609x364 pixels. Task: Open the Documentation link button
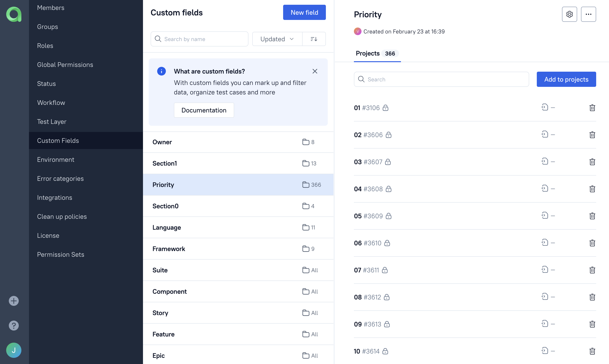click(204, 110)
